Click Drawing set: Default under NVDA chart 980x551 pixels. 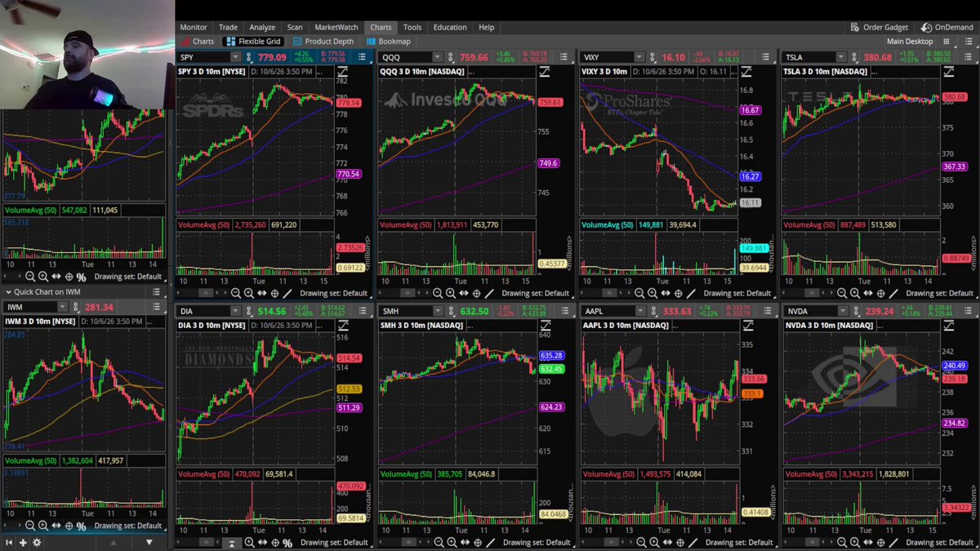(x=942, y=543)
